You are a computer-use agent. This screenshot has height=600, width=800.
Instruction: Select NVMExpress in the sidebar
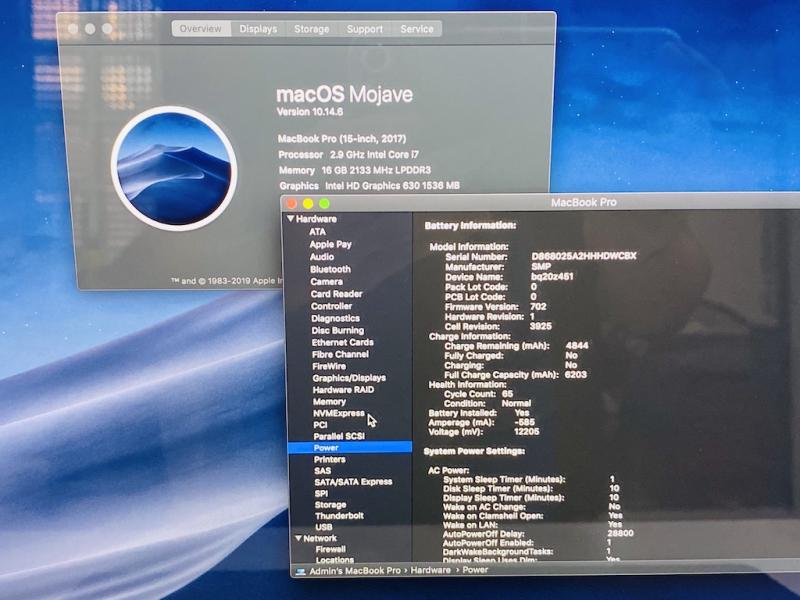(339, 413)
